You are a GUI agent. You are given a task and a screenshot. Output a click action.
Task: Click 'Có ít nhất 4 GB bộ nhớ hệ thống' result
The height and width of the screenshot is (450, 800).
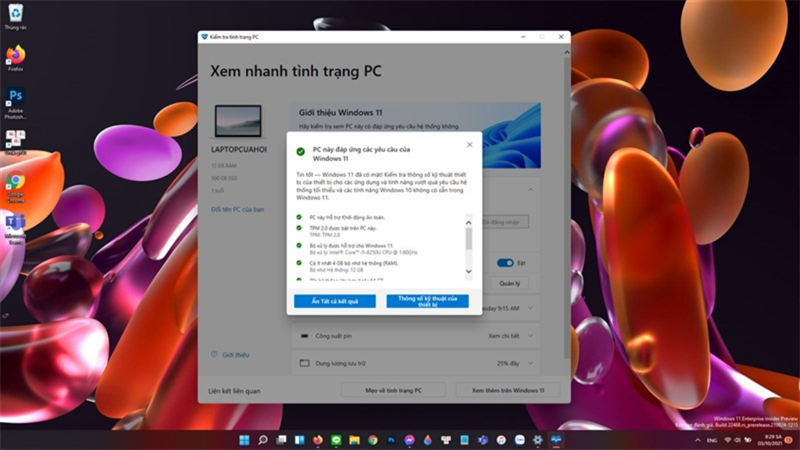click(353, 263)
